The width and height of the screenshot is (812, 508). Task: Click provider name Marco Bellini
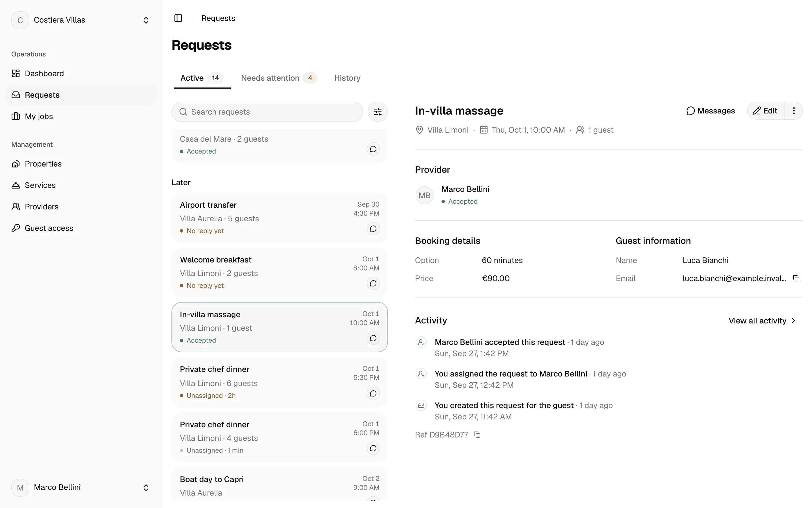click(x=465, y=189)
